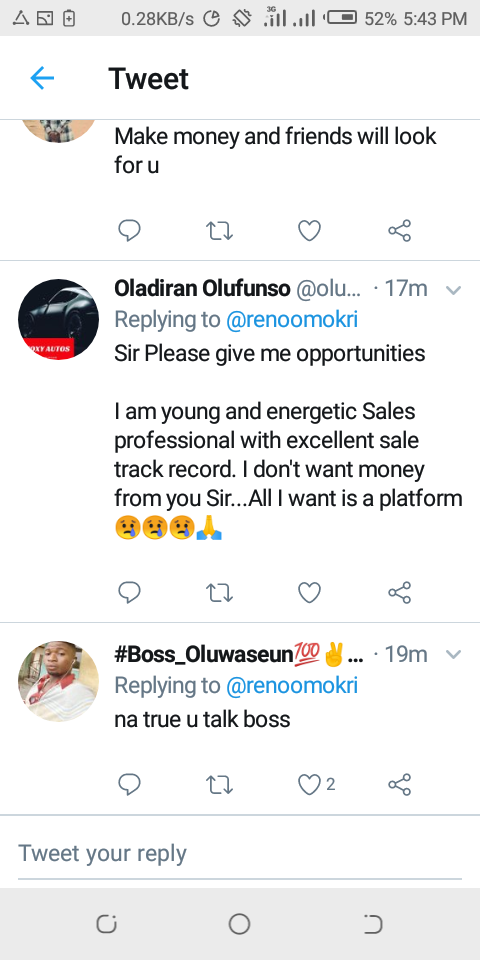Reply to #Boss_Oluwaseun's tweet

(x=129, y=784)
